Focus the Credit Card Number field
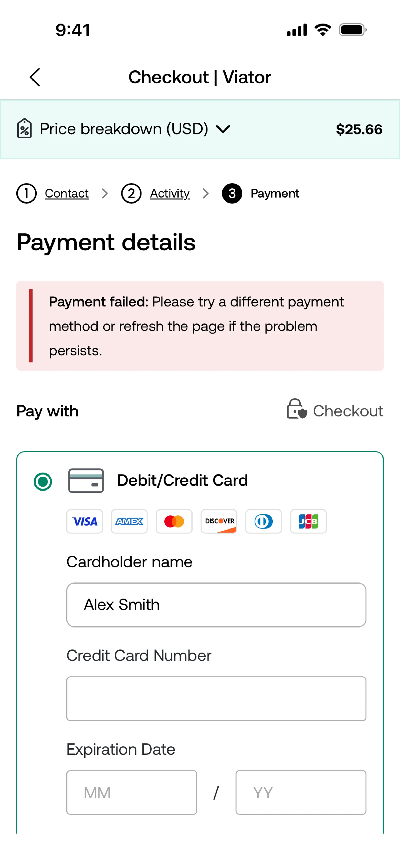Image resolution: width=400 pixels, height=868 pixels. [x=216, y=698]
